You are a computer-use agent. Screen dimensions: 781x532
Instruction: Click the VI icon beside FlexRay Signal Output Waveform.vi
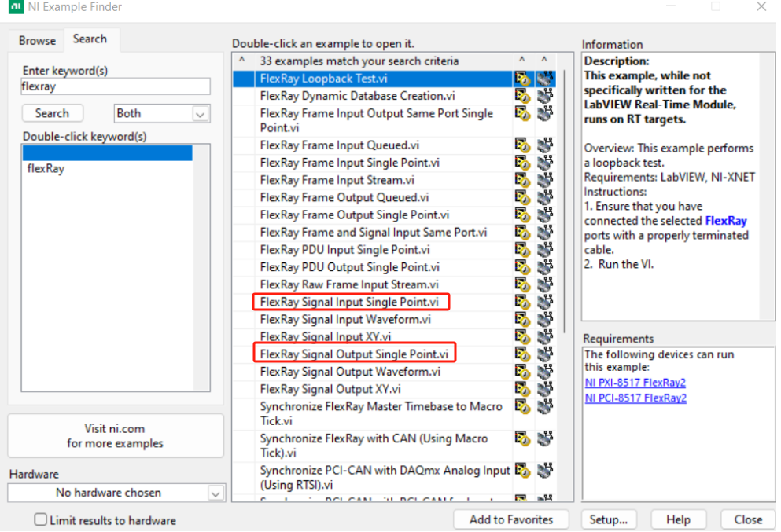point(522,372)
